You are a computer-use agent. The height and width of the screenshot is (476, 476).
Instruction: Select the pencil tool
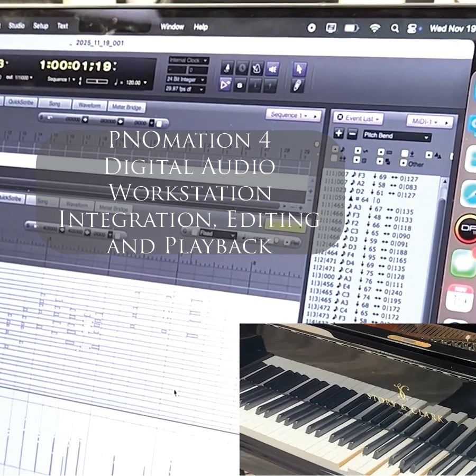coord(298,85)
